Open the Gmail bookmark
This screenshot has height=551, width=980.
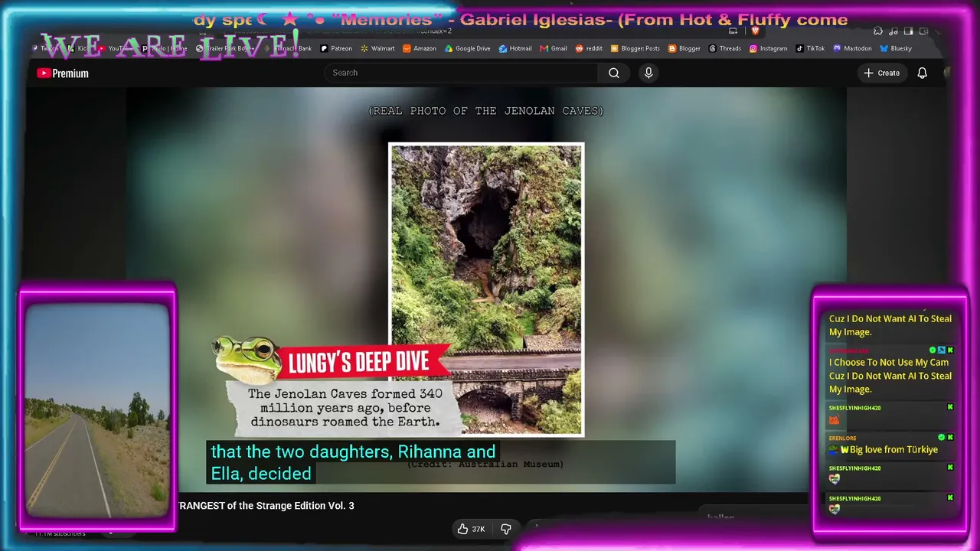[x=554, y=48]
